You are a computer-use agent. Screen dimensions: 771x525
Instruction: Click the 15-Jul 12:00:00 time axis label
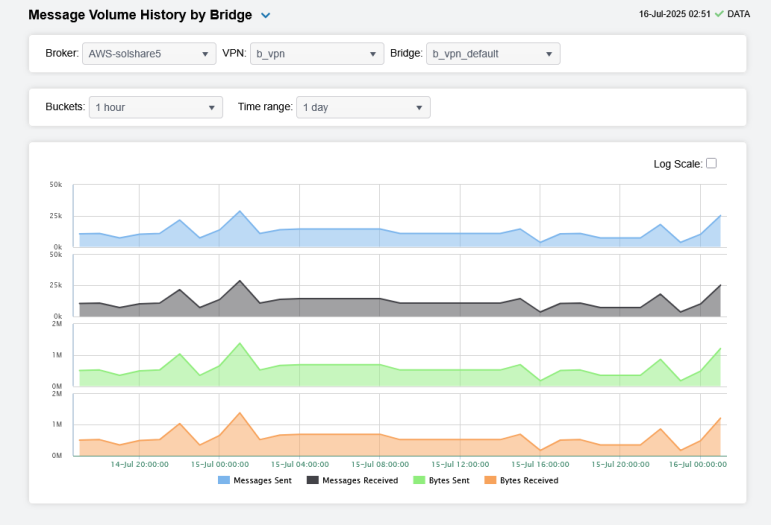[x=460, y=464]
